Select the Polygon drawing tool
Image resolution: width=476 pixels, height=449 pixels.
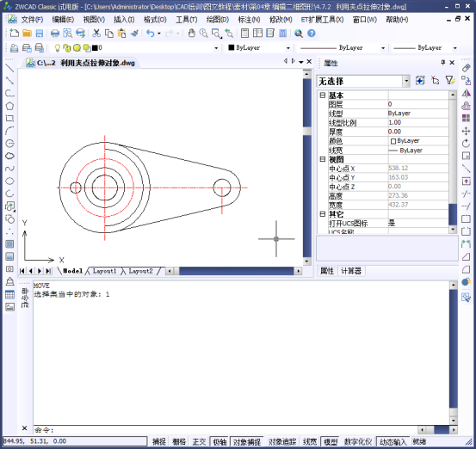click(9, 106)
